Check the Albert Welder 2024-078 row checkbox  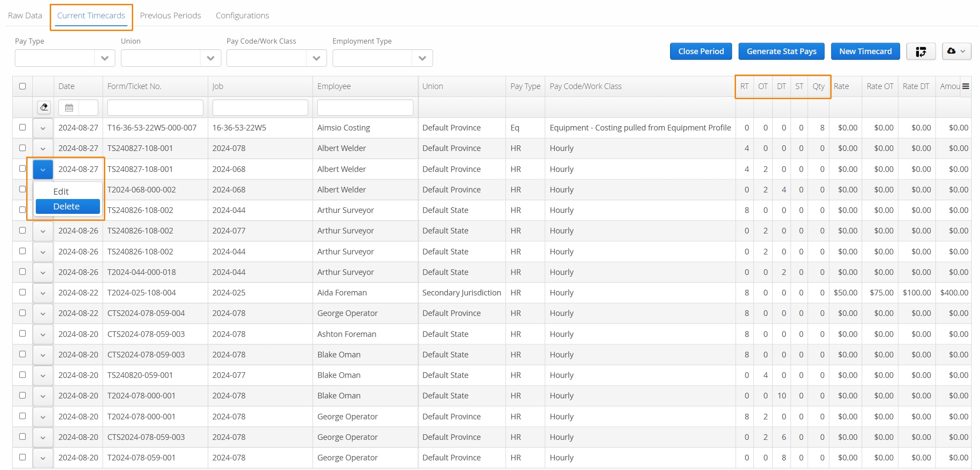pos(22,148)
